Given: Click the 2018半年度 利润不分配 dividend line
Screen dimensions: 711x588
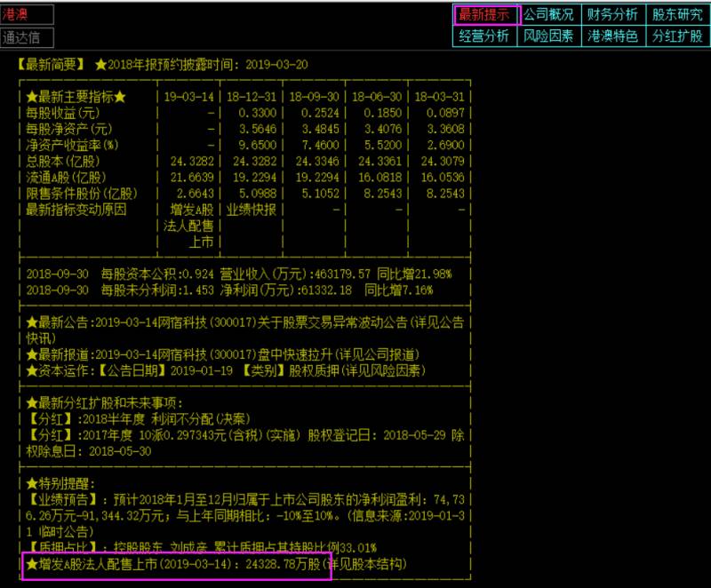Looking at the screenshot, I should coord(139,419).
